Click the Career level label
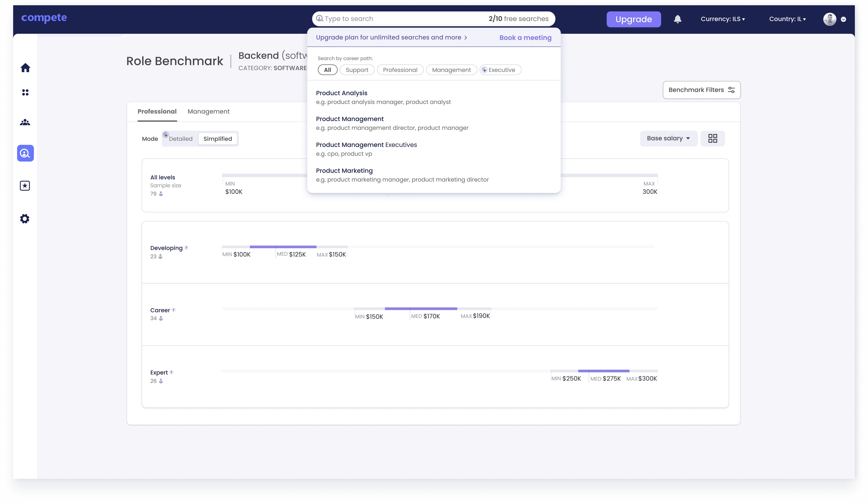868x503 pixels. (160, 310)
